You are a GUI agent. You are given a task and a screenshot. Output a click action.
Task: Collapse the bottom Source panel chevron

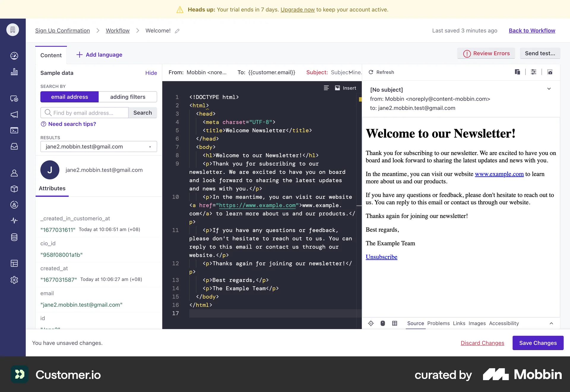point(551,323)
